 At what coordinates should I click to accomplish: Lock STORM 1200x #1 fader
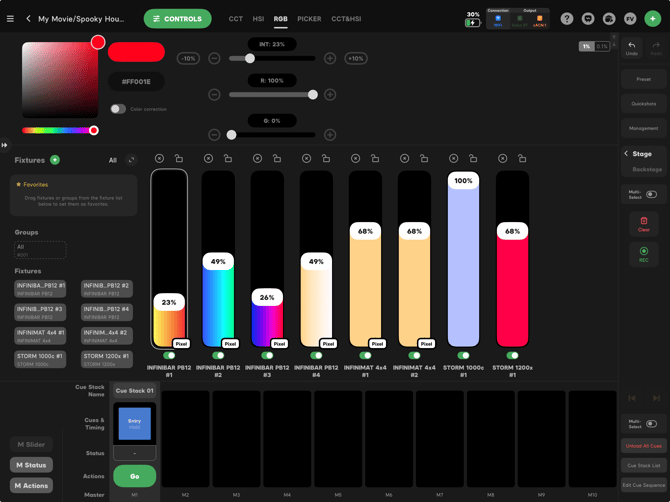(522, 159)
